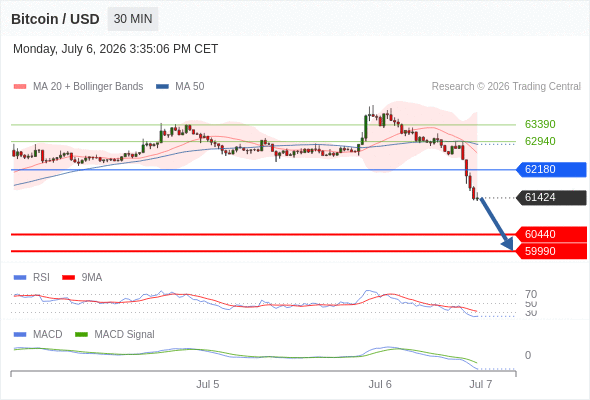Toggle the RSI legend entry
The height and width of the screenshot is (400, 590).
coord(32,277)
